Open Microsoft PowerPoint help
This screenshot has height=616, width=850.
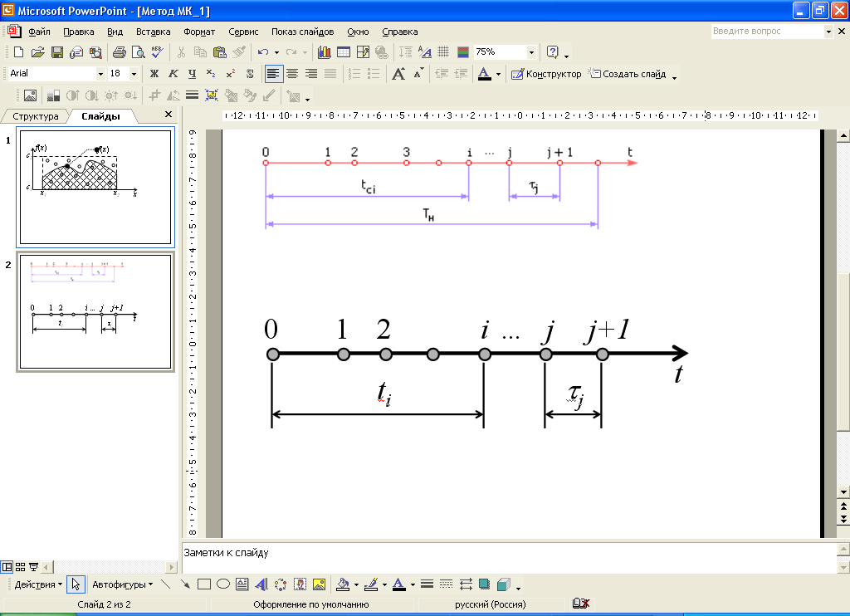pyautogui.click(x=552, y=52)
